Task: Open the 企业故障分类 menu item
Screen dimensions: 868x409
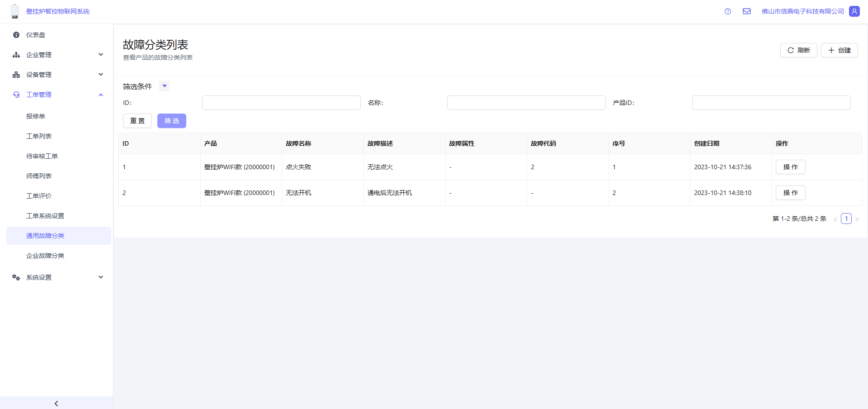Action: pyautogui.click(x=45, y=256)
